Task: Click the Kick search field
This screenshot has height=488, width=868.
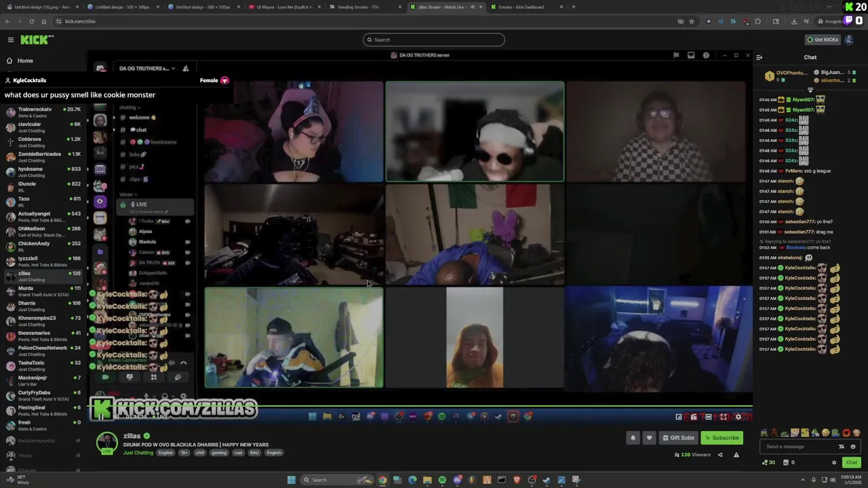Action: pos(434,40)
